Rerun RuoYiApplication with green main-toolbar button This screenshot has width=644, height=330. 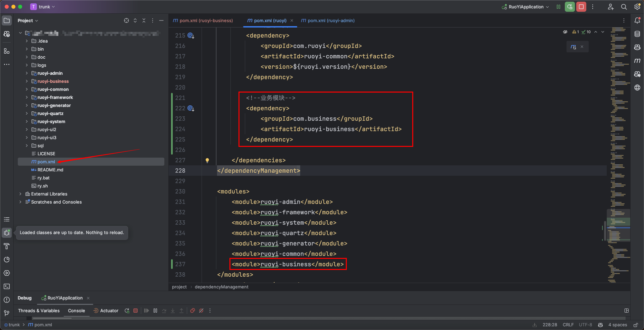[x=570, y=7]
